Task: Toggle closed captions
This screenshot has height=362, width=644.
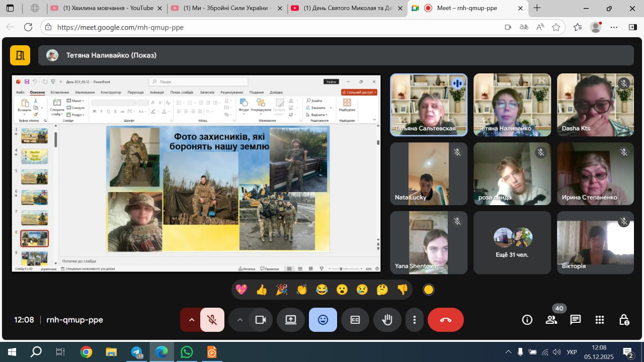Action: (355, 320)
